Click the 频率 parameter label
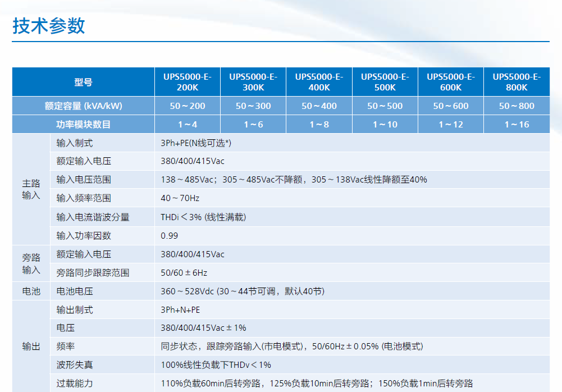The image size is (562, 392). (x=66, y=347)
